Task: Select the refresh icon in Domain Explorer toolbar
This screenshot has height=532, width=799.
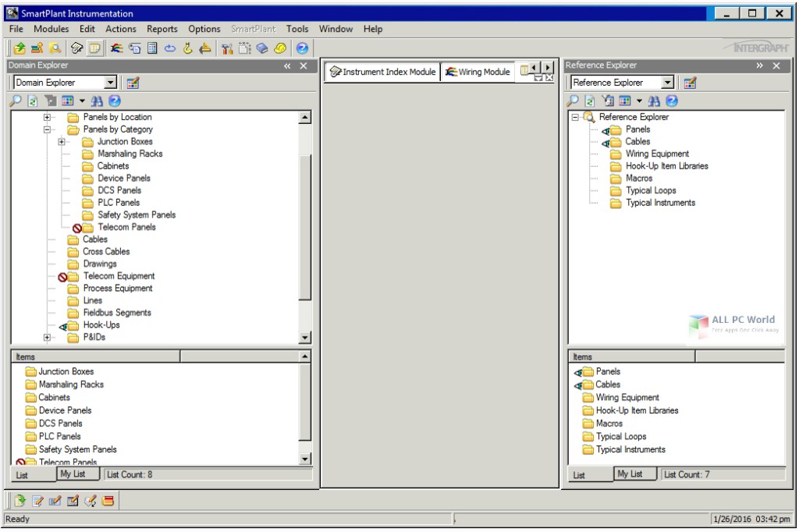Action: tap(32, 100)
